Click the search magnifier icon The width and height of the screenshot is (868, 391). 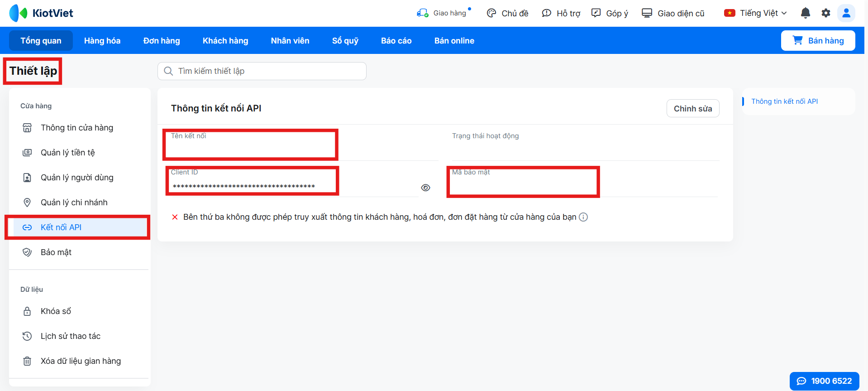point(168,71)
